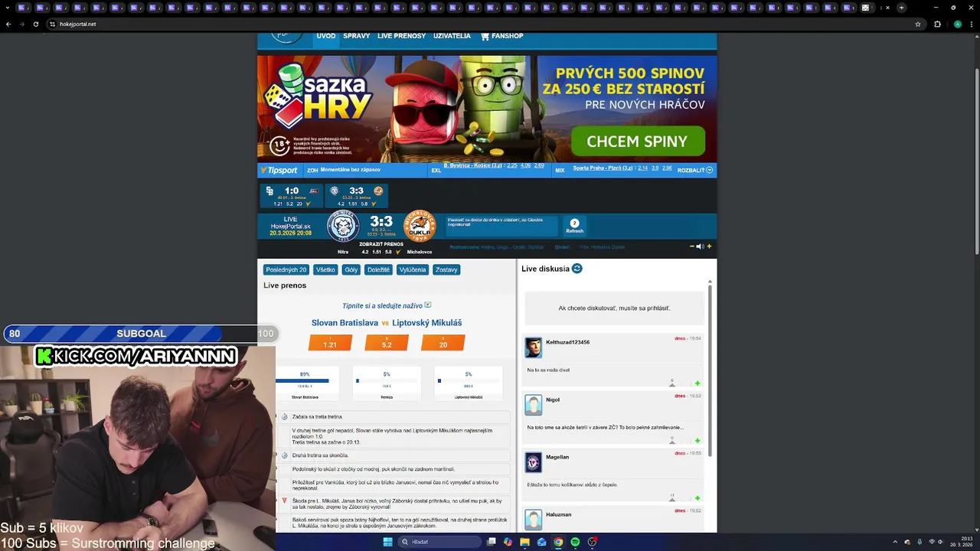Open the ÚVOD menu item
980x551 pixels.
(x=326, y=36)
